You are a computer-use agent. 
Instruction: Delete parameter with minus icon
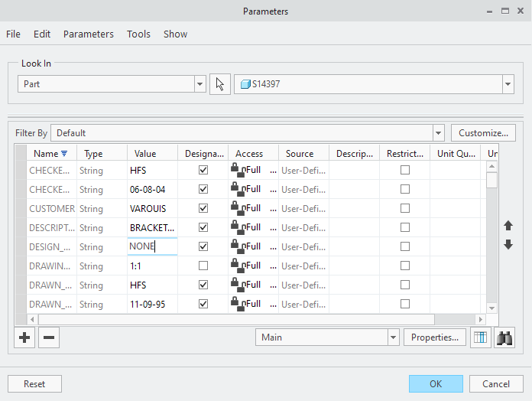coord(49,337)
